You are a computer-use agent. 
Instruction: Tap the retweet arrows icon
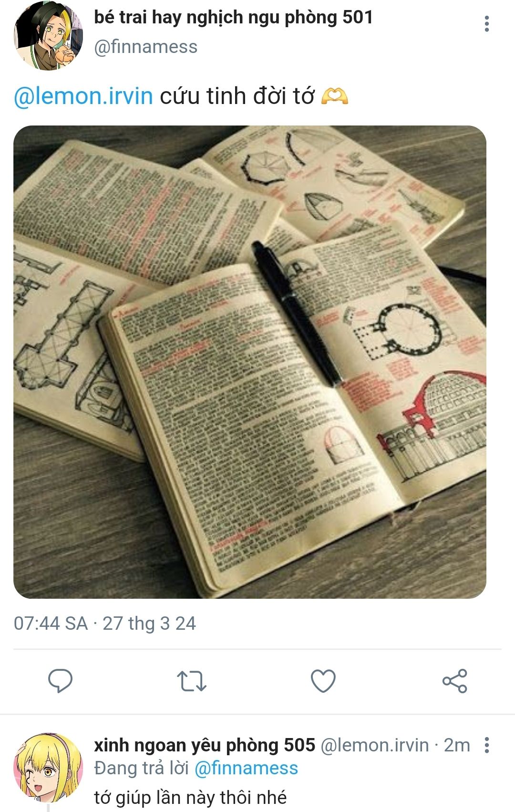[x=192, y=681]
